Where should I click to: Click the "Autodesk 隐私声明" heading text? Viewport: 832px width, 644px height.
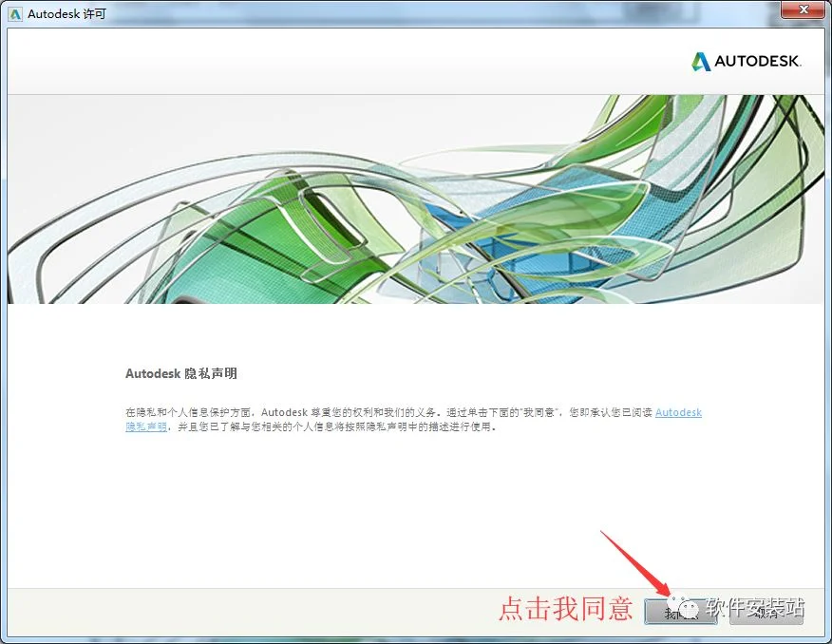pos(181,373)
